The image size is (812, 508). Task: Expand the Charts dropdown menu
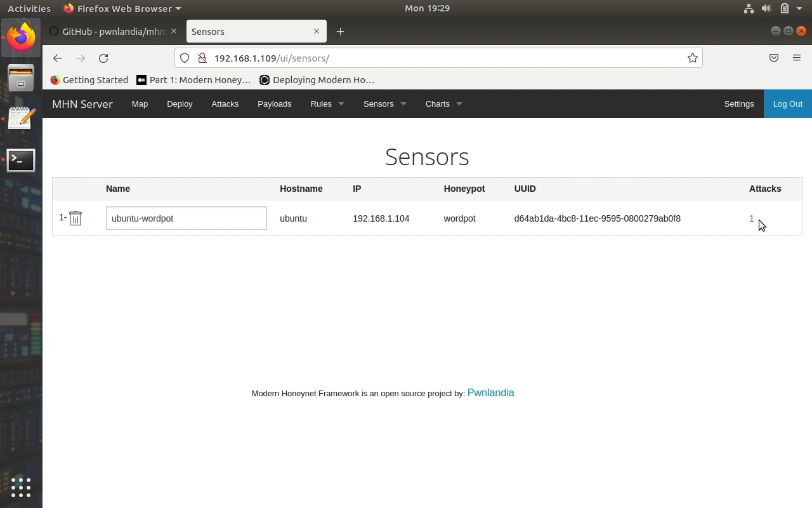(443, 104)
